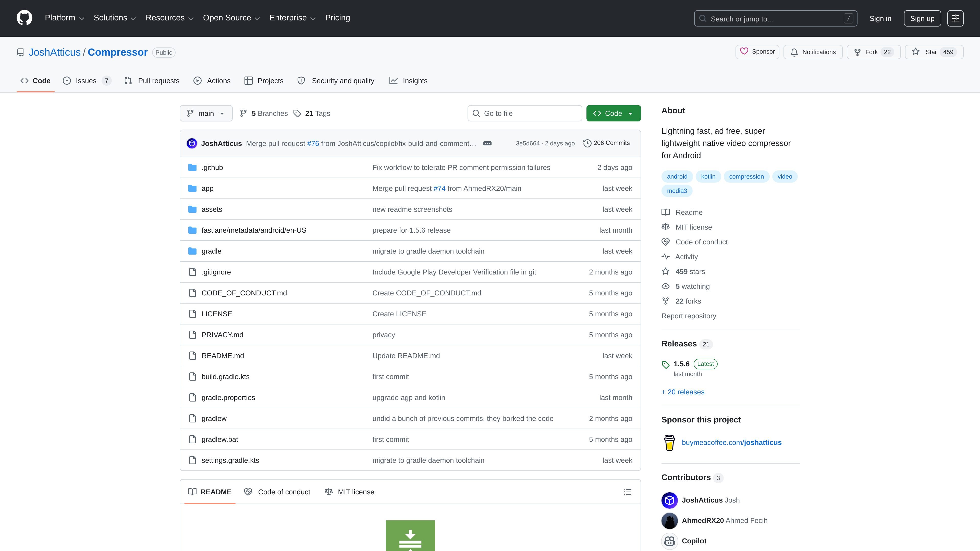Open the GitHub homepage logo

click(24, 18)
